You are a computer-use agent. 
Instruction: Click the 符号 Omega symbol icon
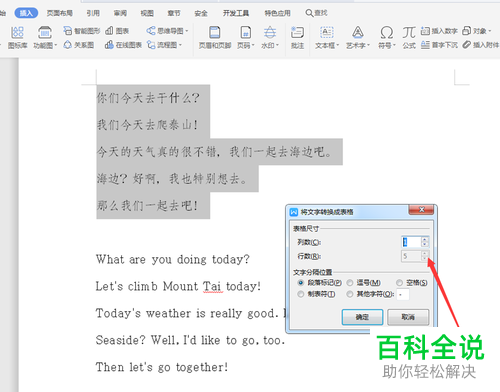pos(386,33)
